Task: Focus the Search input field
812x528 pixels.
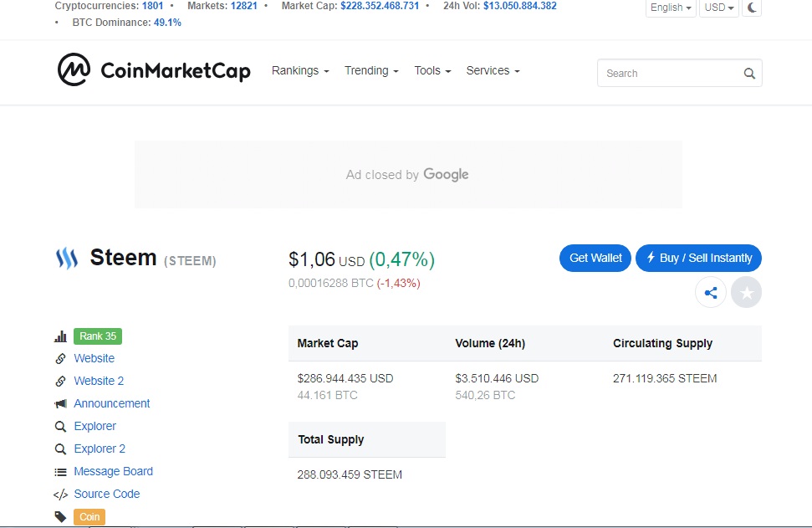Action: tap(667, 74)
